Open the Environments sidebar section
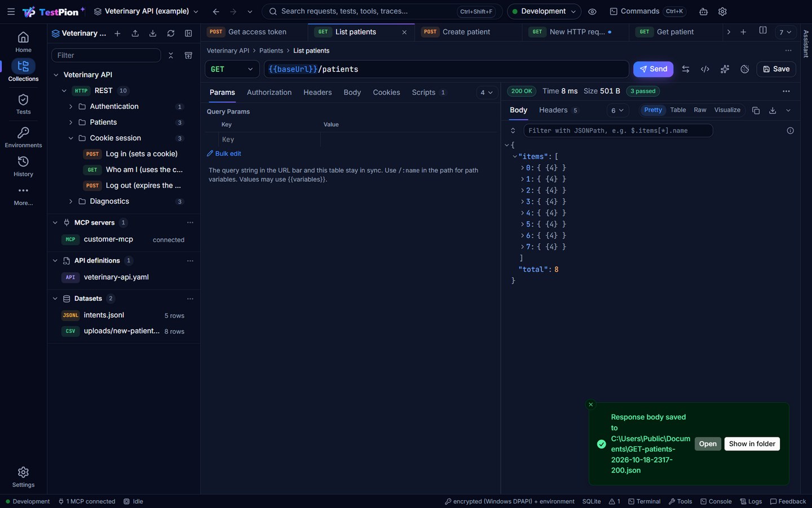The height and width of the screenshot is (508, 812). tap(23, 137)
